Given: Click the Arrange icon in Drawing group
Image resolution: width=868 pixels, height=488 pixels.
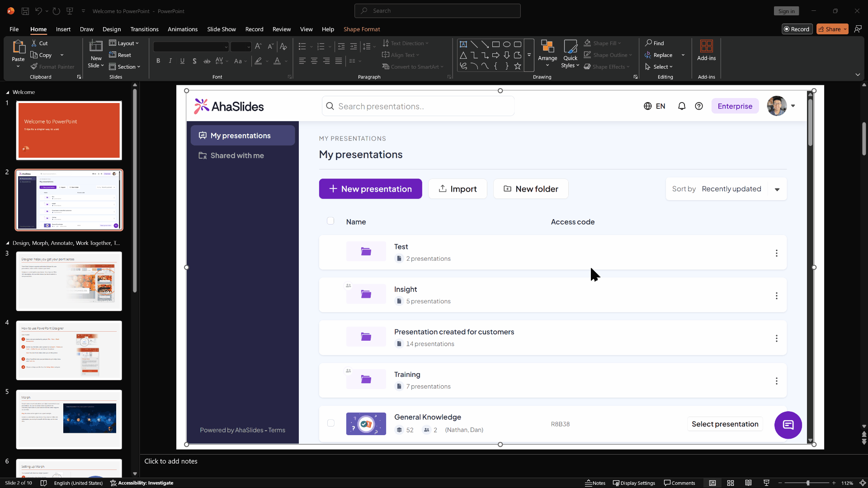Looking at the screenshot, I should [547, 47].
